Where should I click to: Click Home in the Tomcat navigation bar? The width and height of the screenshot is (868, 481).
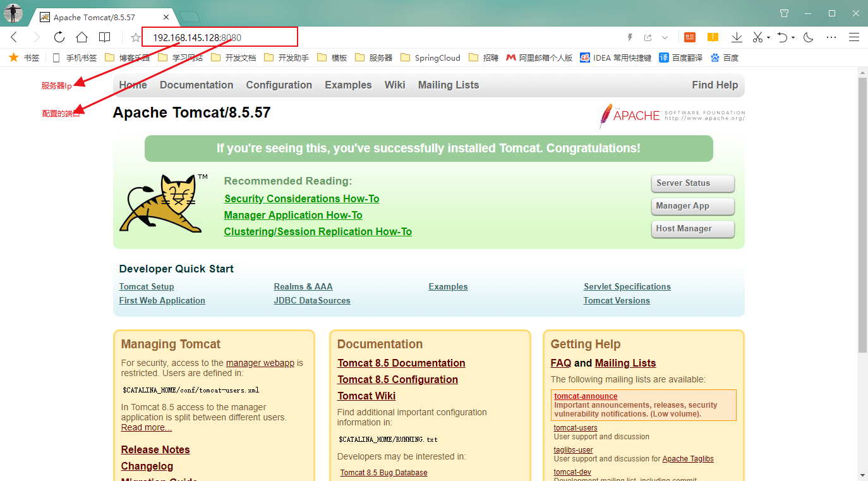[133, 85]
